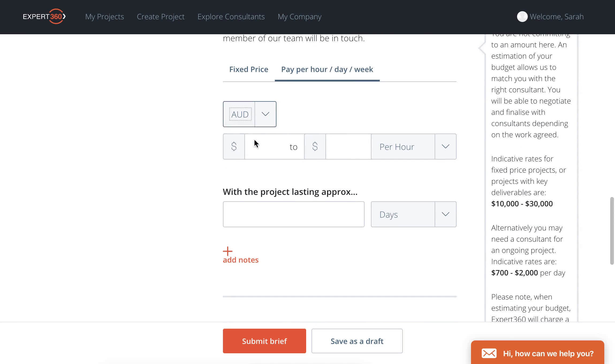Image resolution: width=615 pixels, height=364 pixels.
Task: Click Submit brief button
Action: pyautogui.click(x=265, y=341)
